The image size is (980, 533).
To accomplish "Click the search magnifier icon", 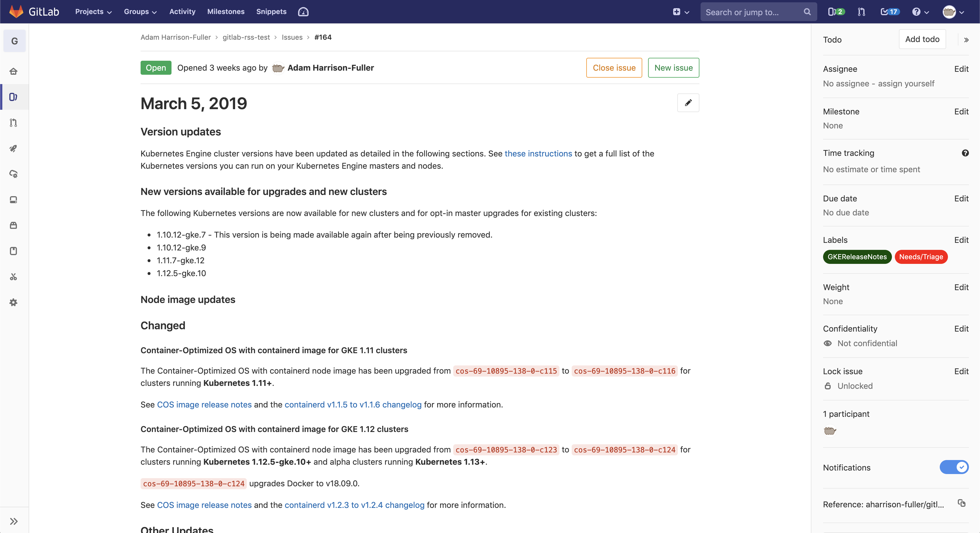I will pos(807,12).
